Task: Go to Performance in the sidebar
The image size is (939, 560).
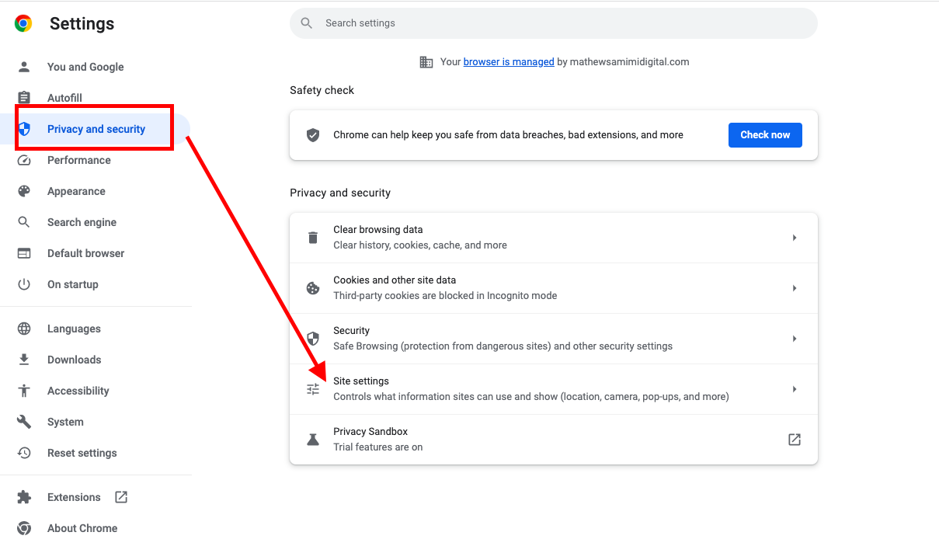Action: pos(78,160)
